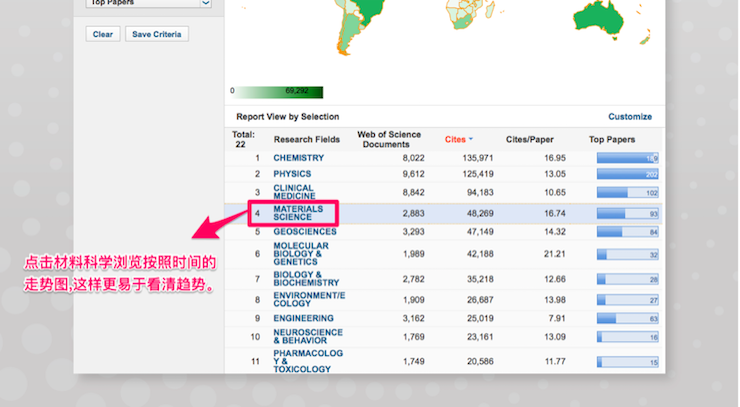Screen dimensions: 740x407
Task: Click Molecular Biology cites/paper value 21.21
Action: coord(555,254)
